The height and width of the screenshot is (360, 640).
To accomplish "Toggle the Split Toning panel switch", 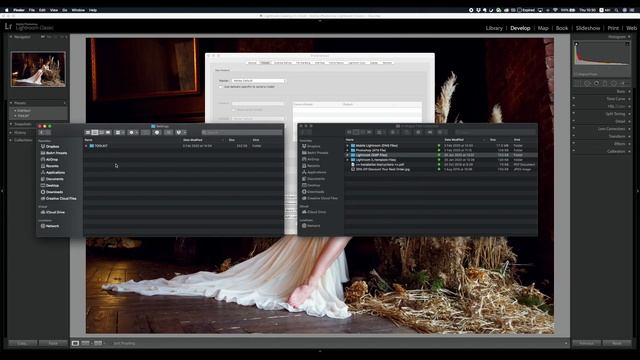I will [x=574, y=113].
